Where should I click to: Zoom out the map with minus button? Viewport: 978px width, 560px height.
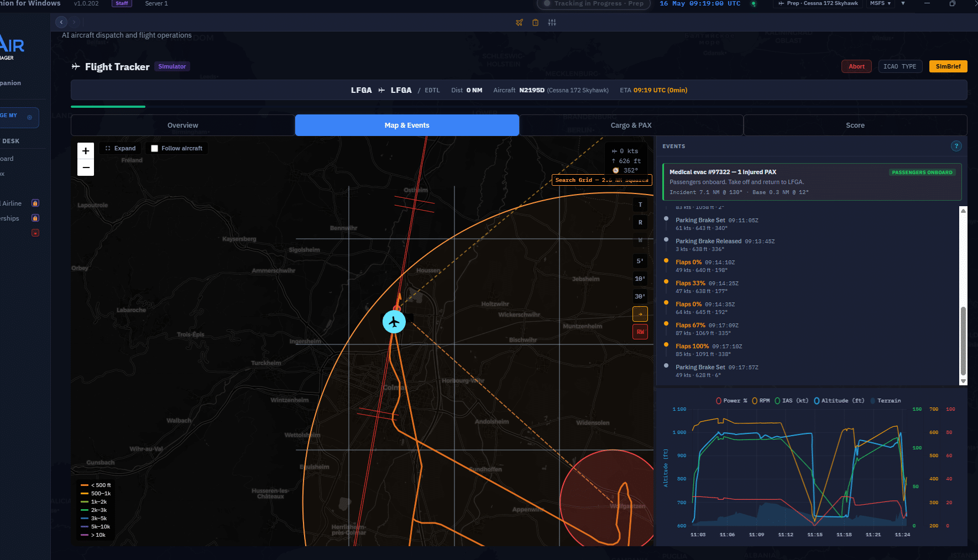pyautogui.click(x=86, y=168)
